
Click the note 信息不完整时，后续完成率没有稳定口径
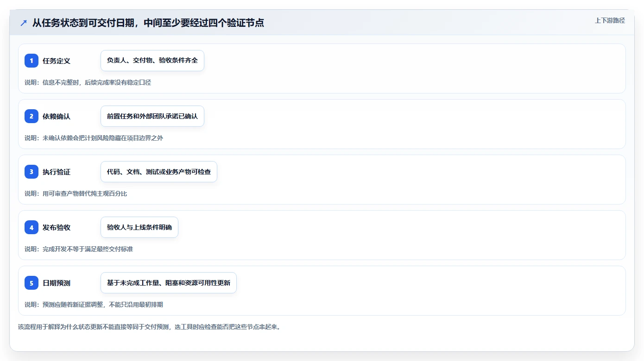click(97, 82)
